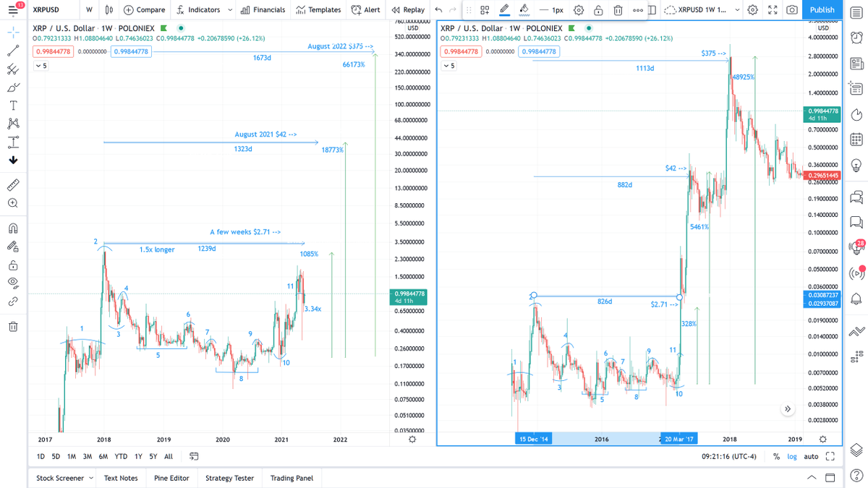The height and width of the screenshot is (488, 868).
Task: Open the pattern drawing tools
Action: 13,124
